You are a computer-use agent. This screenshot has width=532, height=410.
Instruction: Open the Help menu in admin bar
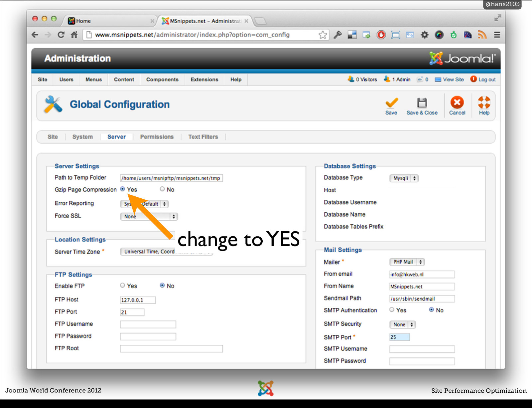coord(236,80)
